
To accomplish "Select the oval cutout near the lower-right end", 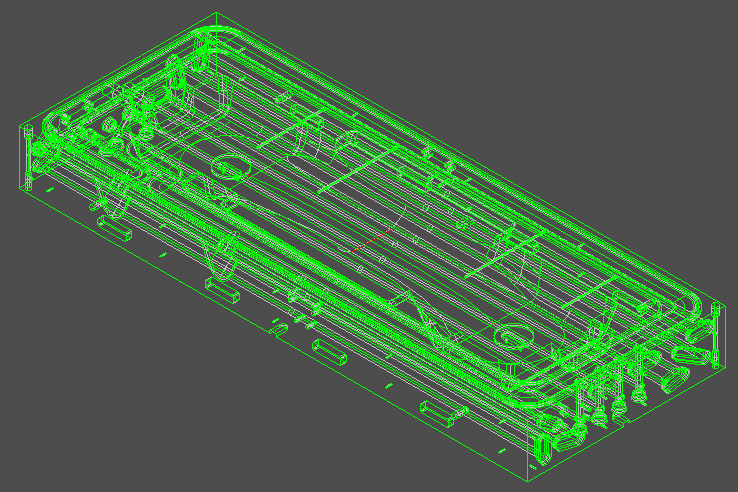I will (x=514, y=336).
